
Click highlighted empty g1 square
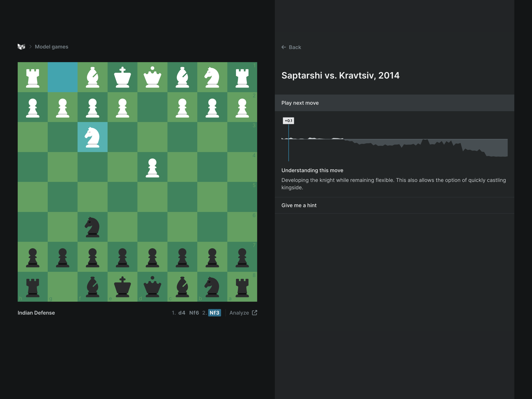click(63, 77)
